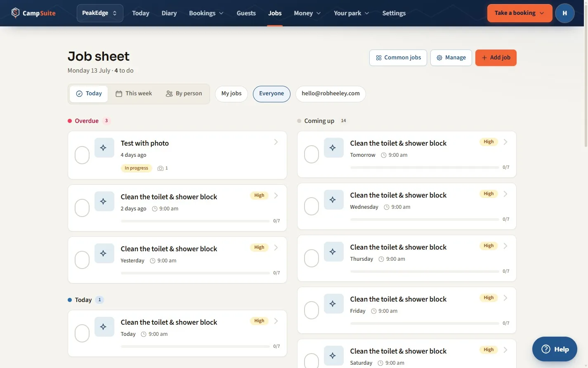The width and height of the screenshot is (588, 368).
Task: Click the High badge on the Friday job
Action: [x=489, y=298]
